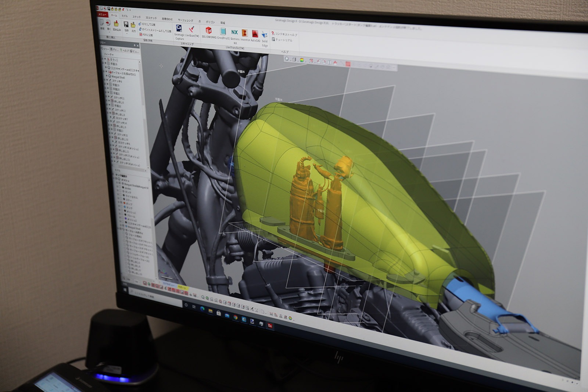Collapse the メッシュ group in model tree
Image resolution: width=588 pixels, height=392 pixels.
point(114,178)
